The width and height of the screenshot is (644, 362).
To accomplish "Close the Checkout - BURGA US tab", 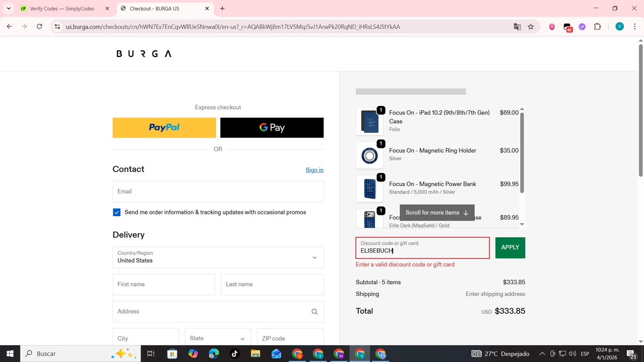I will point(207,9).
